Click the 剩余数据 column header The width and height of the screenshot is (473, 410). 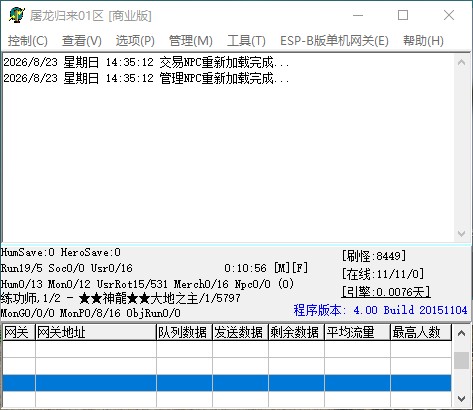(296, 332)
